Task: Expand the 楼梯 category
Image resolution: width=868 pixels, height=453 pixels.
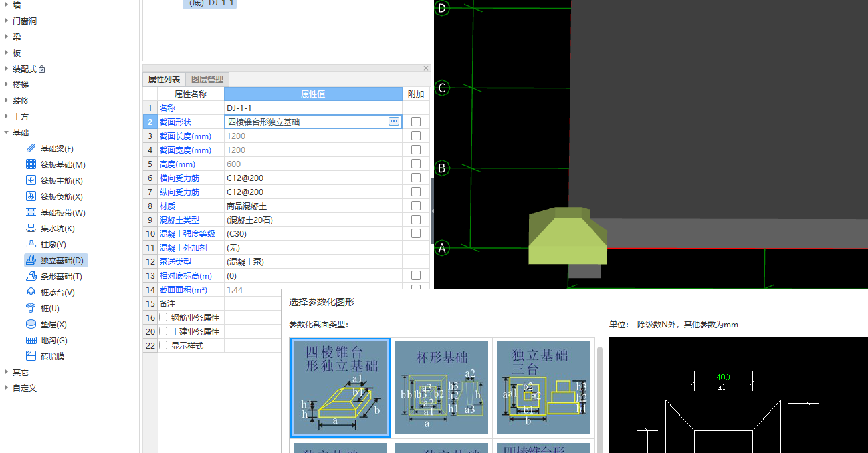Action: (6, 84)
